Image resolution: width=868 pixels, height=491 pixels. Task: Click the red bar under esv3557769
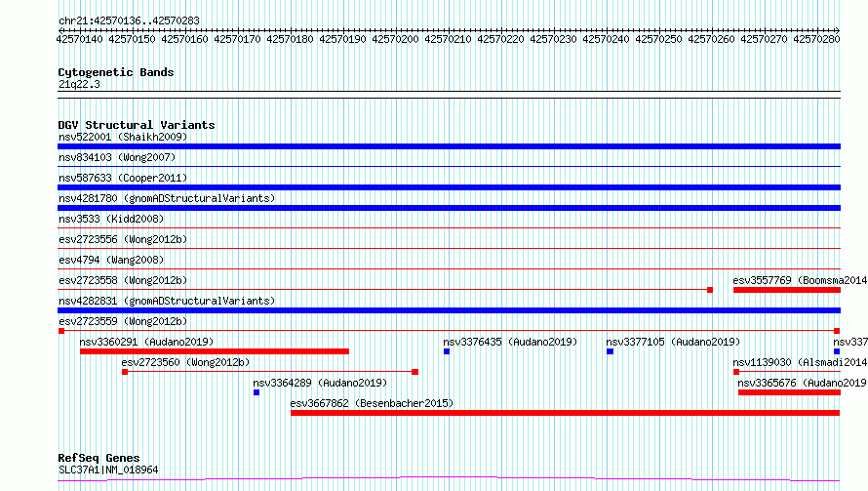(787, 290)
